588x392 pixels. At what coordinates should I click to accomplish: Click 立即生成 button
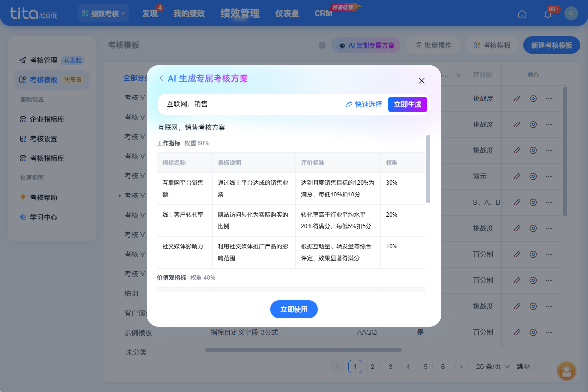click(408, 104)
